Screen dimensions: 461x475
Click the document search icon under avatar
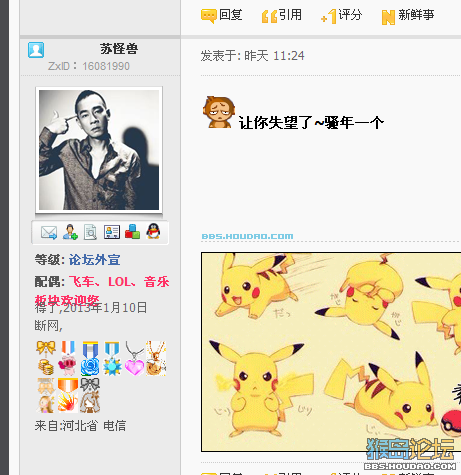point(90,232)
